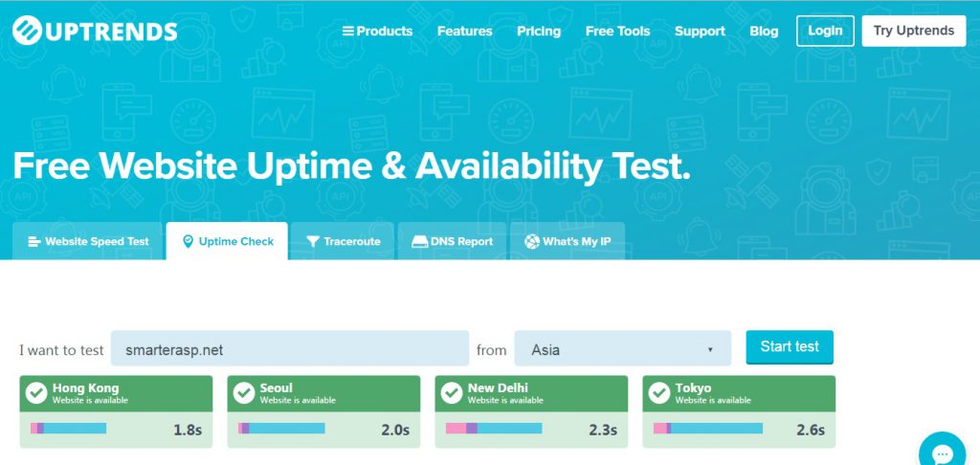This screenshot has height=465, width=980.
Task: Click the Login button
Action: (825, 31)
